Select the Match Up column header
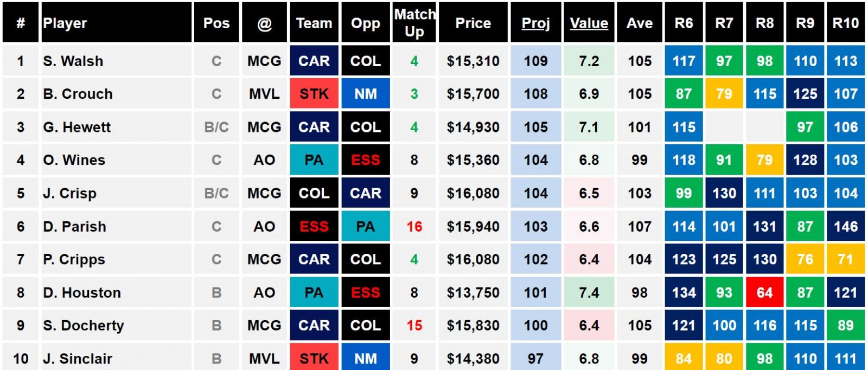This screenshot has width=868, height=370. click(414, 23)
